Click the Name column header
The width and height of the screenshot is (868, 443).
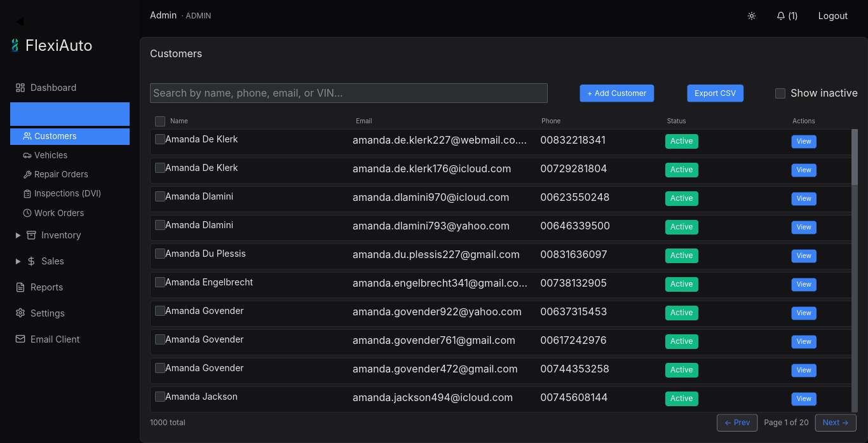click(x=179, y=121)
